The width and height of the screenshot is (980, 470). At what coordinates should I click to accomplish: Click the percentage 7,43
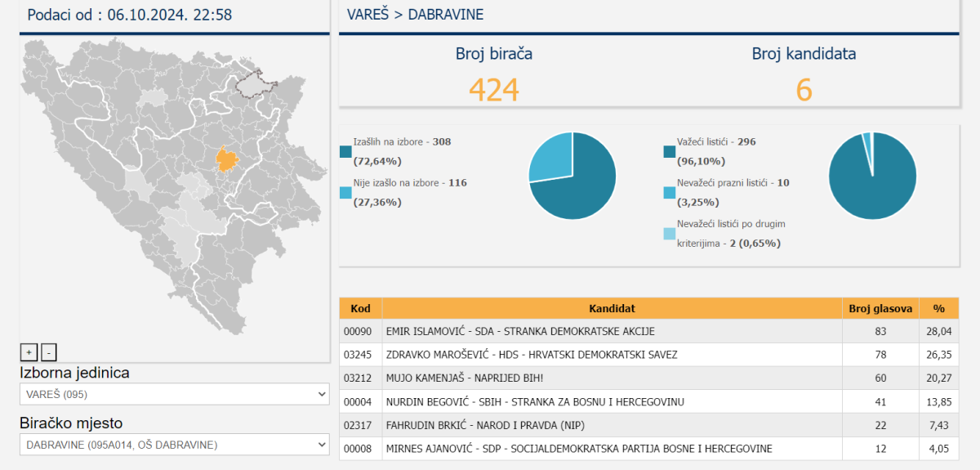(x=939, y=425)
